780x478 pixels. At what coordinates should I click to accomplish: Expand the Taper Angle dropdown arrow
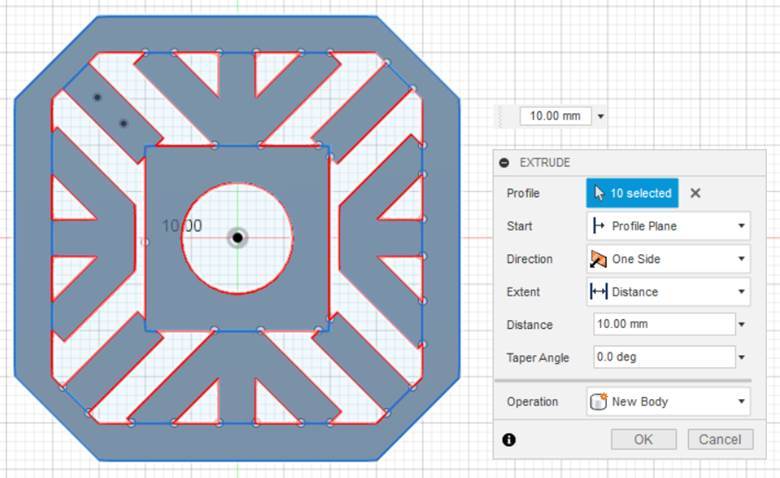coord(742,357)
